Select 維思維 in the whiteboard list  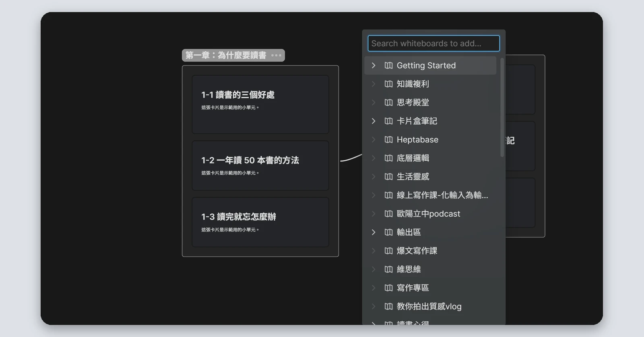430,269
